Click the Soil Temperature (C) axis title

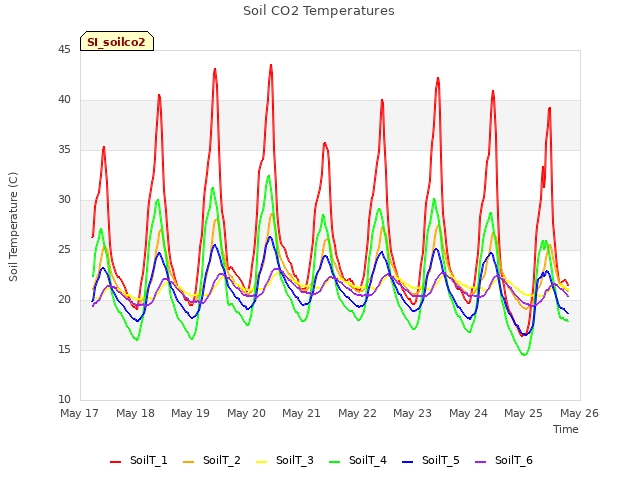tap(13, 227)
